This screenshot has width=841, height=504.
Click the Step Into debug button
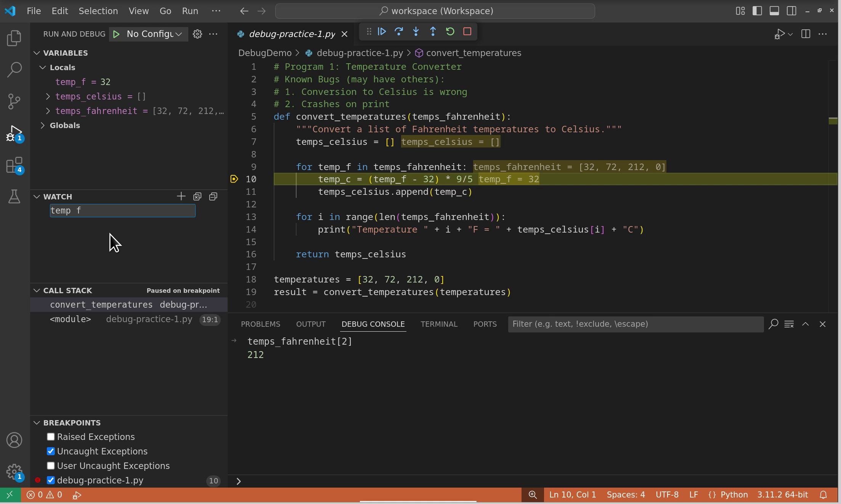[x=416, y=32]
